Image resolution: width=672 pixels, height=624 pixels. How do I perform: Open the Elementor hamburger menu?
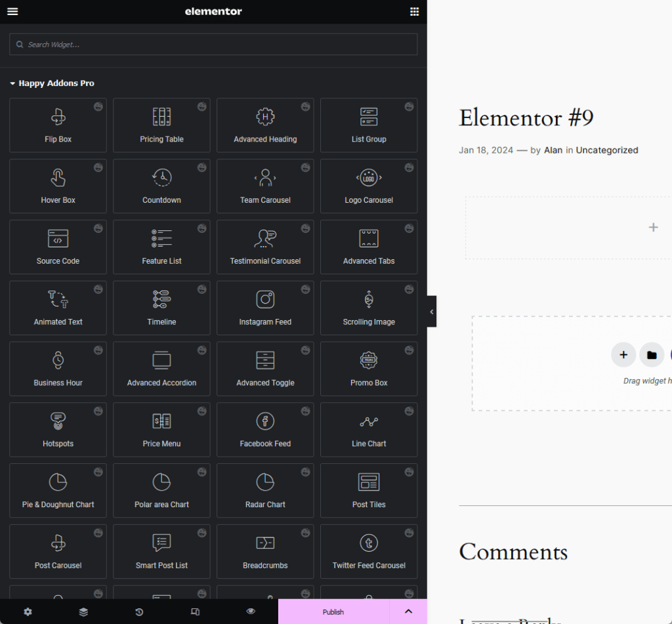(12, 12)
